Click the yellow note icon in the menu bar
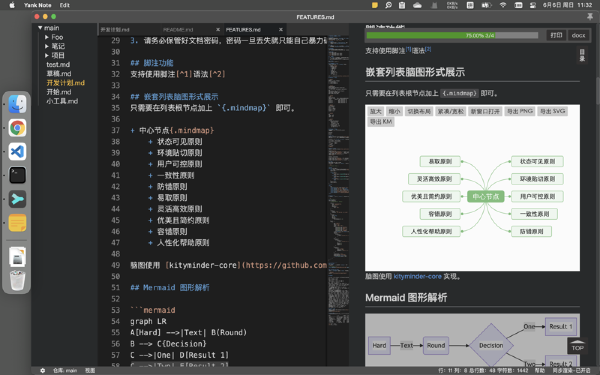The image size is (600, 375). point(375,5)
